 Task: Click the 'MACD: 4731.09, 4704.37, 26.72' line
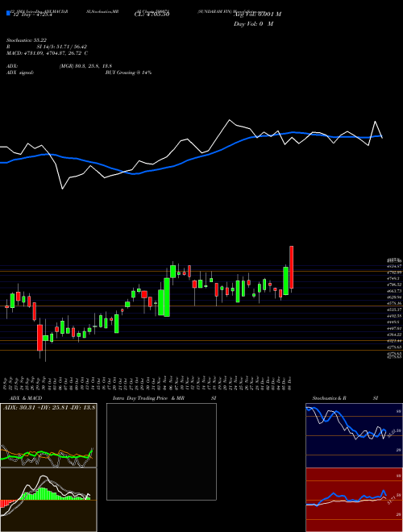point(48,53)
